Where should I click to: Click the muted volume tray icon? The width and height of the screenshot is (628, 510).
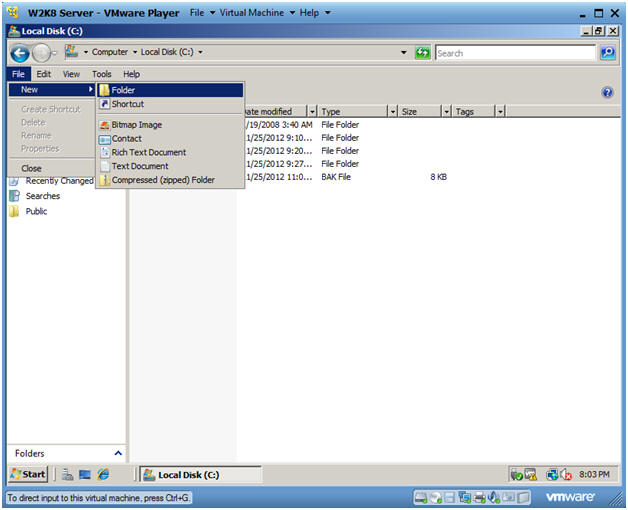coord(566,475)
